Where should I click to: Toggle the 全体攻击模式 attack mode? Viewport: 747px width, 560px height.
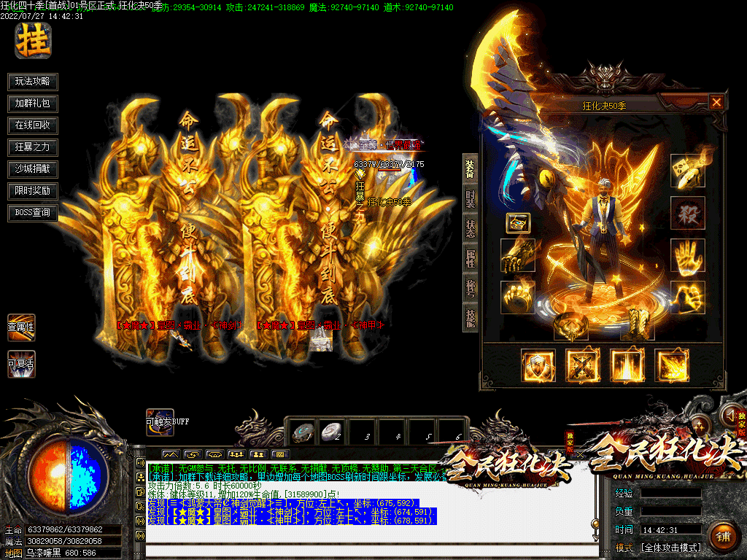click(670, 547)
